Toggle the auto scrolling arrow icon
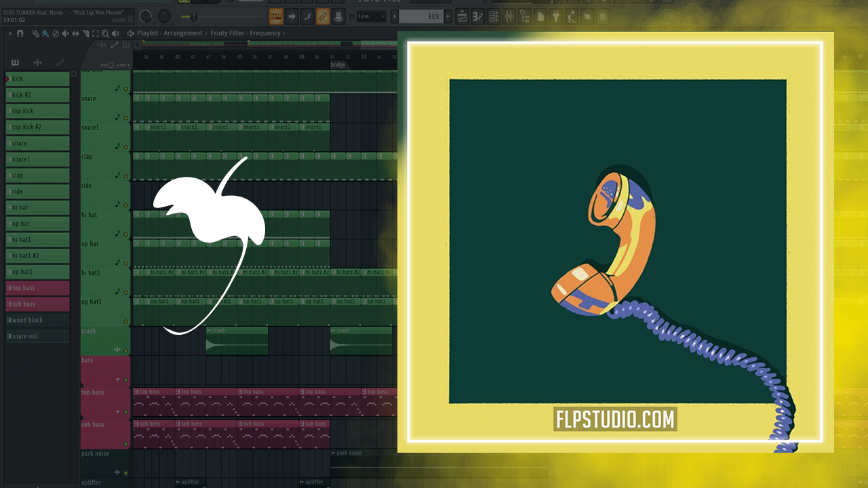Image resolution: width=868 pixels, height=488 pixels. point(292,16)
